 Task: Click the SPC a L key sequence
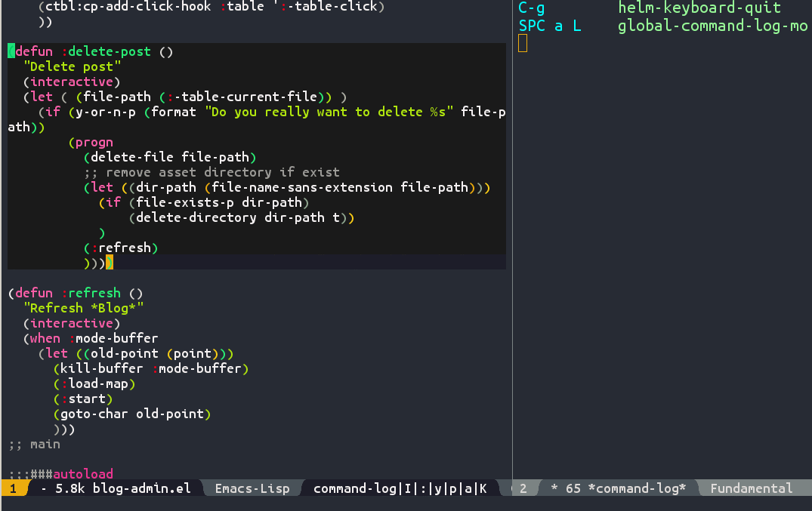pos(550,26)
